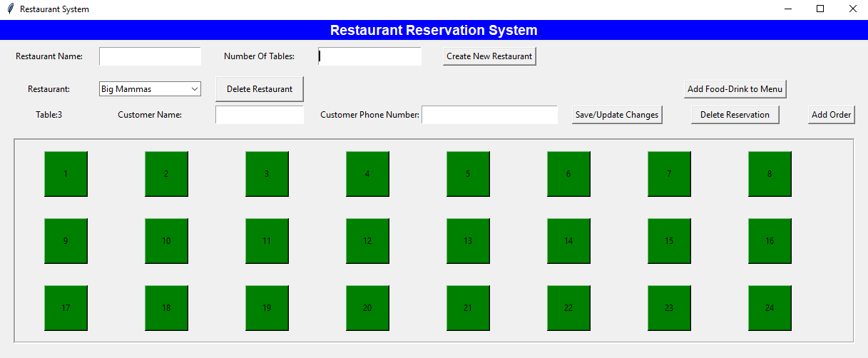Select table 8 in the grid
This screenshot has height=358, width=868.
pyautogui.click(x=770, y=173)
